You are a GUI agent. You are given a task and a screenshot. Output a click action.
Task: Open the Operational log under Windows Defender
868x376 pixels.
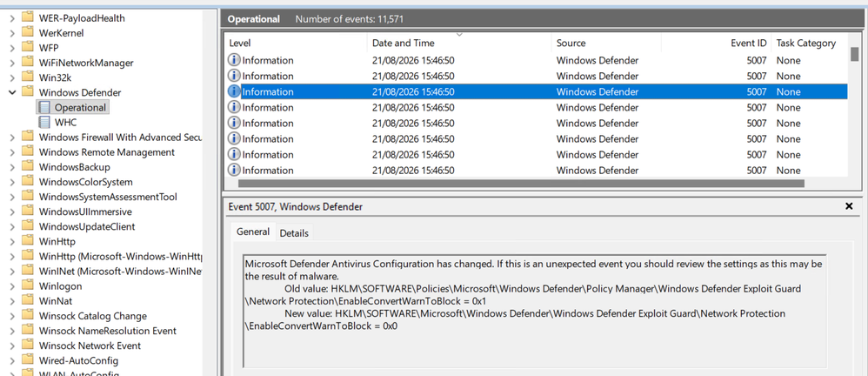click(x=80, y=107)
